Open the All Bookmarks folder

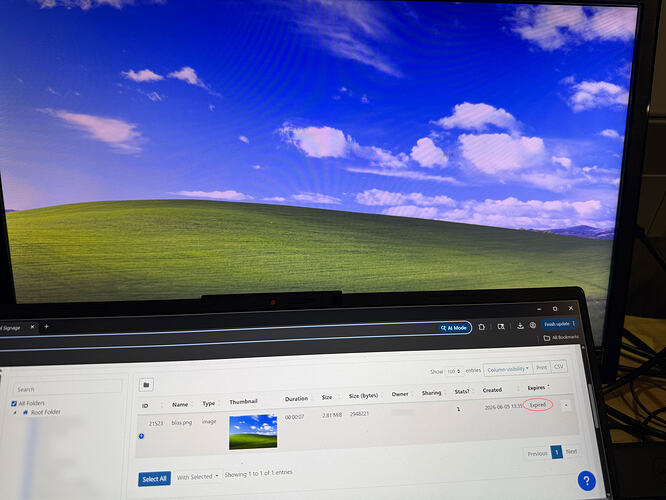coord(561,337)
